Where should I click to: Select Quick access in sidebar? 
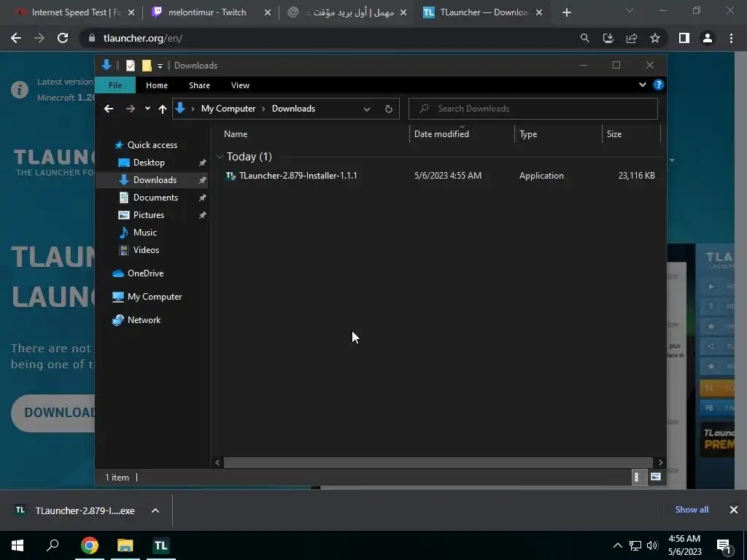coord(152,145)
